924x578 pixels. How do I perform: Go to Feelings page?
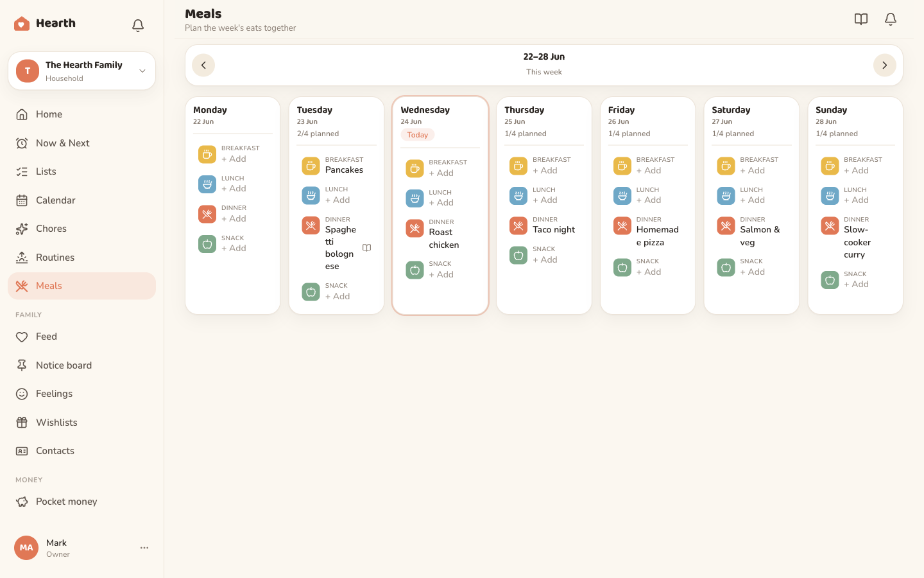pyautogui.click(x=81, y=394)
